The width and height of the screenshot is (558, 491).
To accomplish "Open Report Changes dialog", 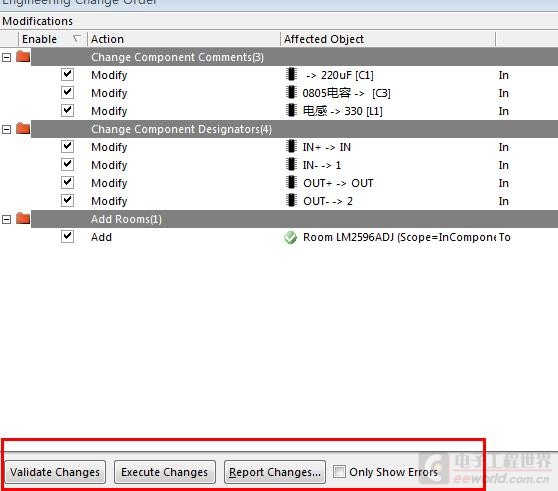I will tap(275, 472).
